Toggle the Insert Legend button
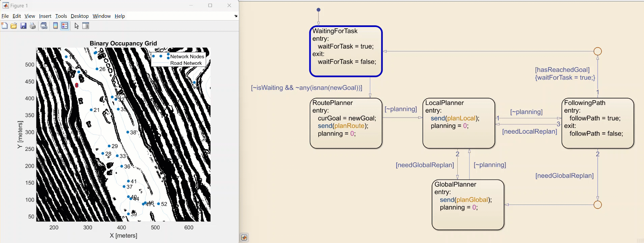This screenshot has width=644, height=243. point(65,26)
